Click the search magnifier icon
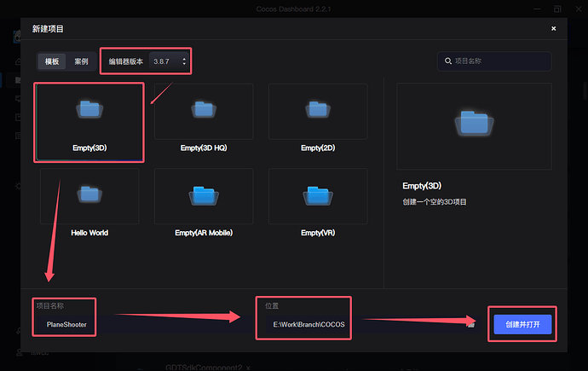This screenshot has width=588, height=371. (447, 61)
